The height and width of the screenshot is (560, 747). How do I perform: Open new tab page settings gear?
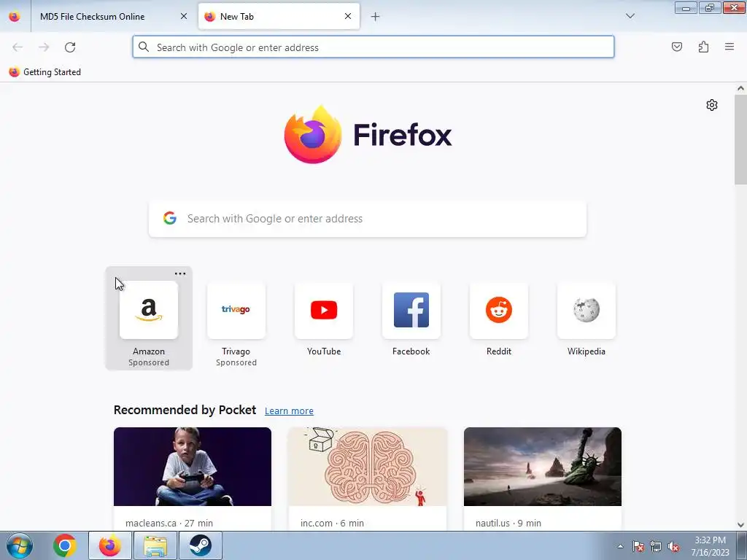(x=712, y=105)
